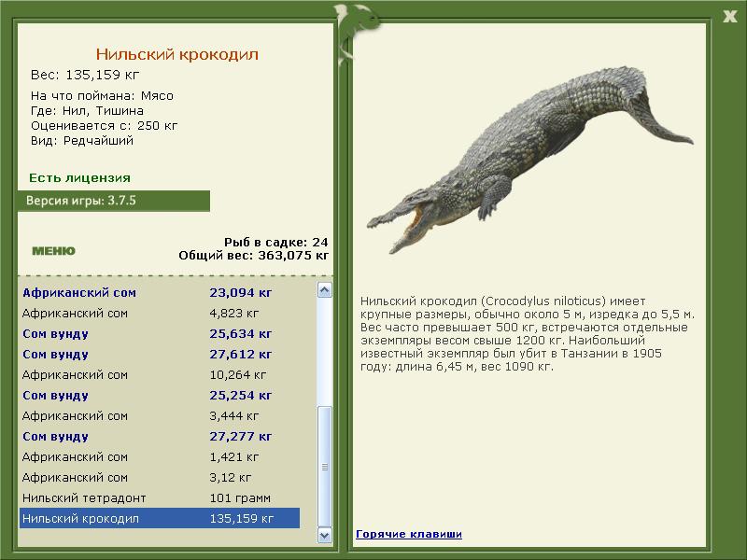Select Африканский сом weighing 1,421 кг
This screenshot has width=747, height=560.
[x=160, y=456]
